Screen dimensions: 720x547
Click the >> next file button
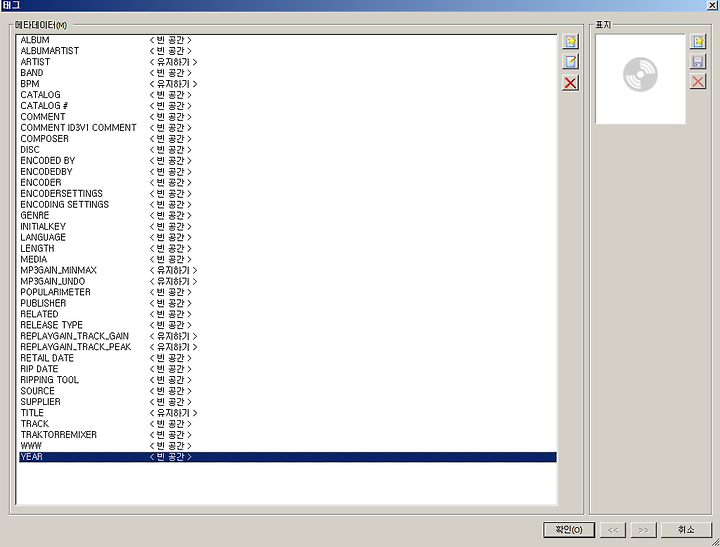pos(643,530)
